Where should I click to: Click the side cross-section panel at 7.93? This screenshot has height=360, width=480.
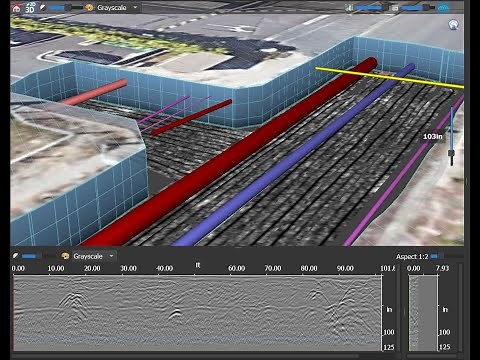[x=423, y=313]
